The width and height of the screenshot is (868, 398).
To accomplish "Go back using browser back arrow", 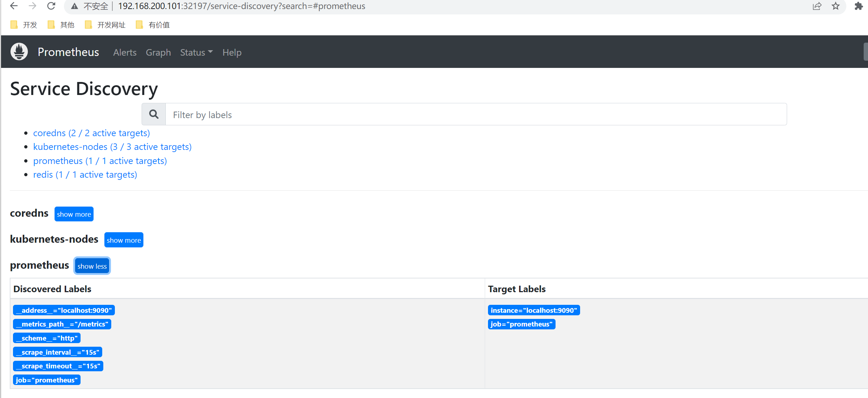I will click(x=14, y=6).
